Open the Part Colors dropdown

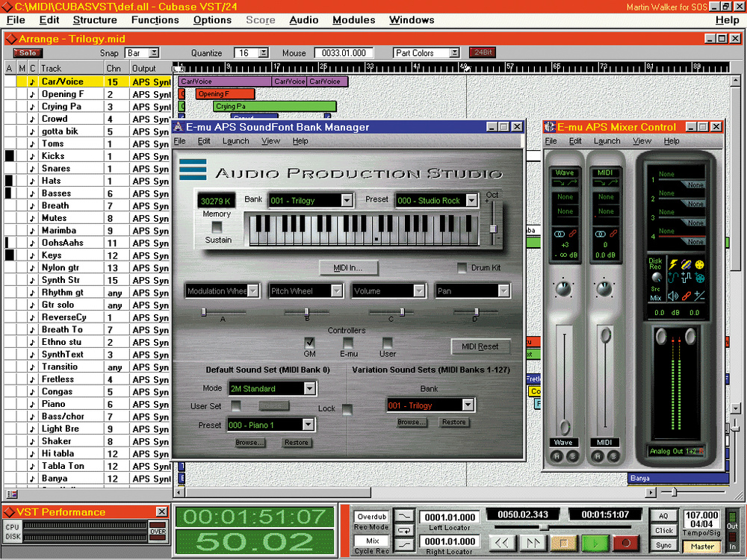[x=453, y=53]
